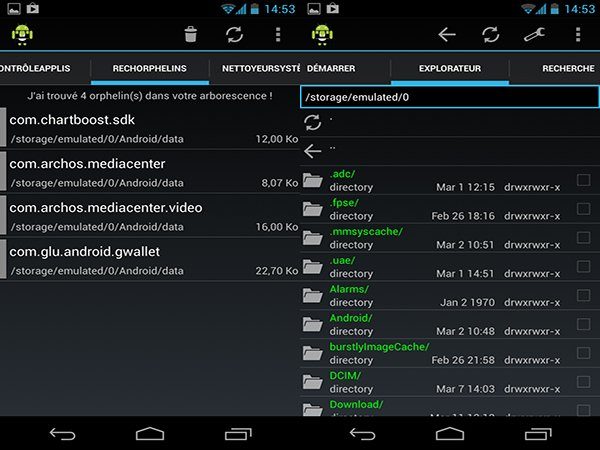Image resolution: width=600 pixels, height=450 pixels.
Task: Tap the app robot logo in right screen
Action: 322,35
